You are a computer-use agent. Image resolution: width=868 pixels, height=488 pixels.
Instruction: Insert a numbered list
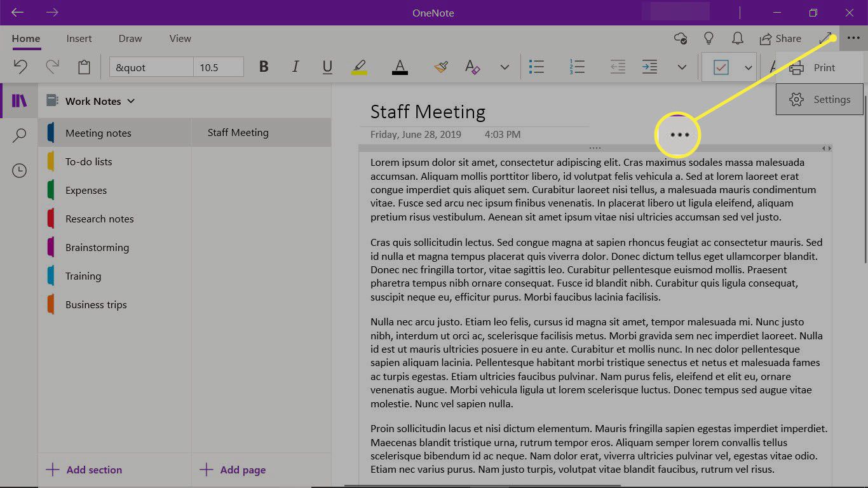click(x=577, y=67)
